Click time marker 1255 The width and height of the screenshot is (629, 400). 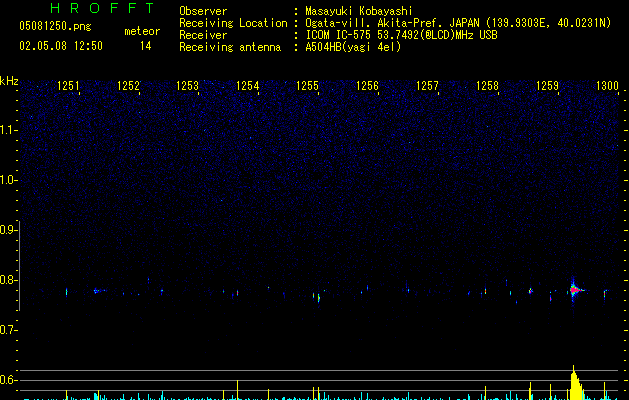[307, 86]
